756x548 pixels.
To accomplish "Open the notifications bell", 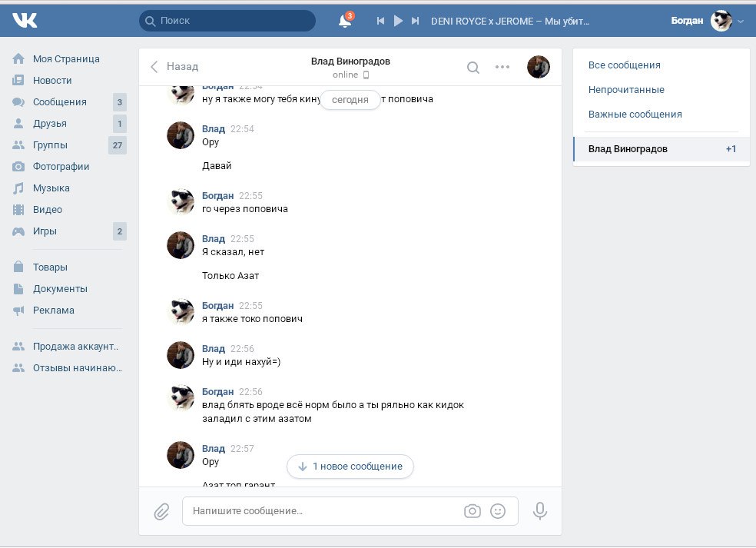I will [x=345, y=21].
